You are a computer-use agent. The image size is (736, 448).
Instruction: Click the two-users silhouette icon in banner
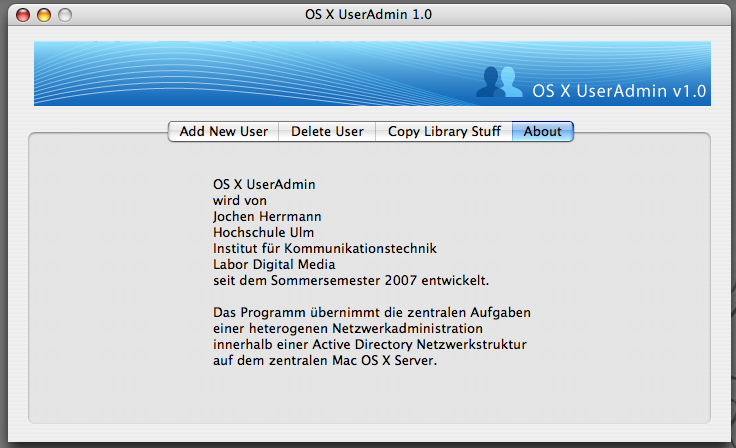coord(499,84)
